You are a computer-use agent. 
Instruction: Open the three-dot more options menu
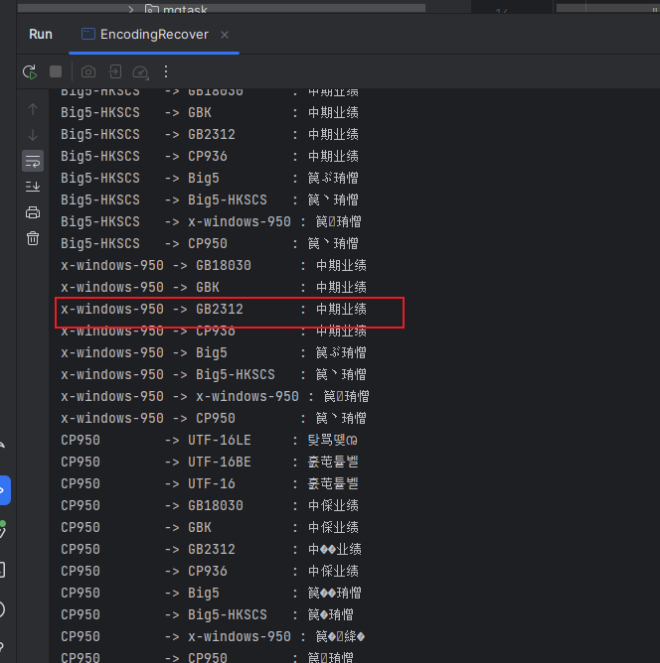coord(166,72)
